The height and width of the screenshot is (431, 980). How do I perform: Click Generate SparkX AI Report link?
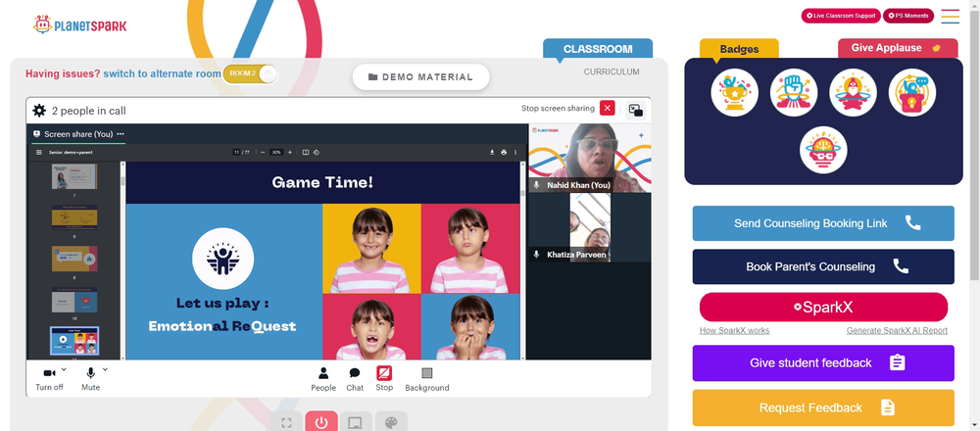[x=897, y=330]
